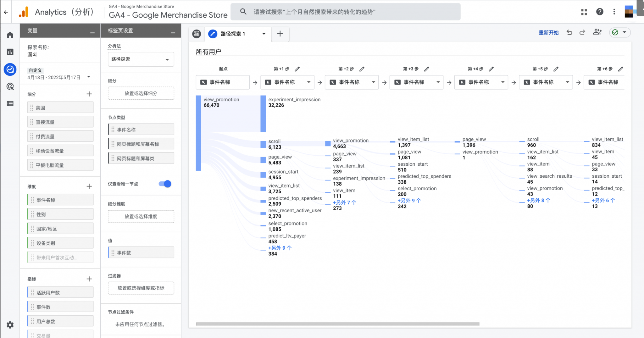Open the Reports icon in the sidebar
644x338 pixels.
pos(10,52)
